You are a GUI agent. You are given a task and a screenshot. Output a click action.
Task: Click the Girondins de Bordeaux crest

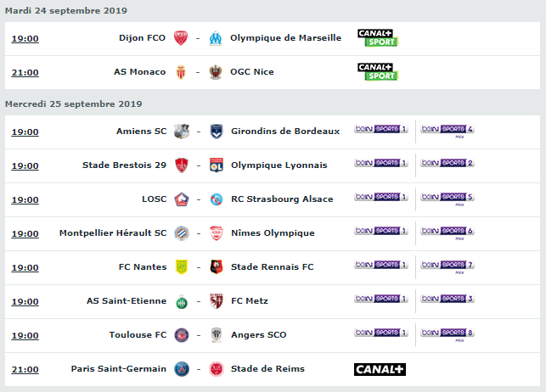pyautogui.click(x=217, y=132)
